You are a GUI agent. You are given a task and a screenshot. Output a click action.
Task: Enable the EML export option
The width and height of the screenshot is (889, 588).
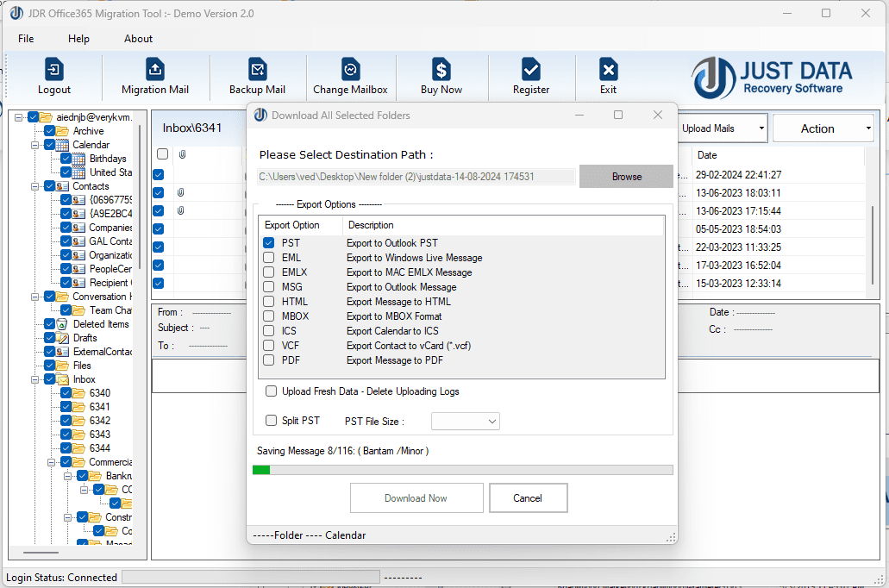coord(266,258)
